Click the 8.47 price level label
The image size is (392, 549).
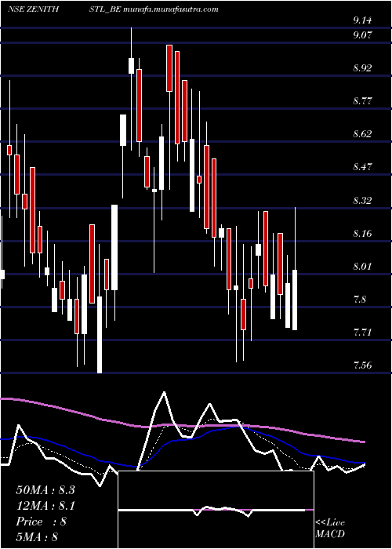tap(362, 166)
